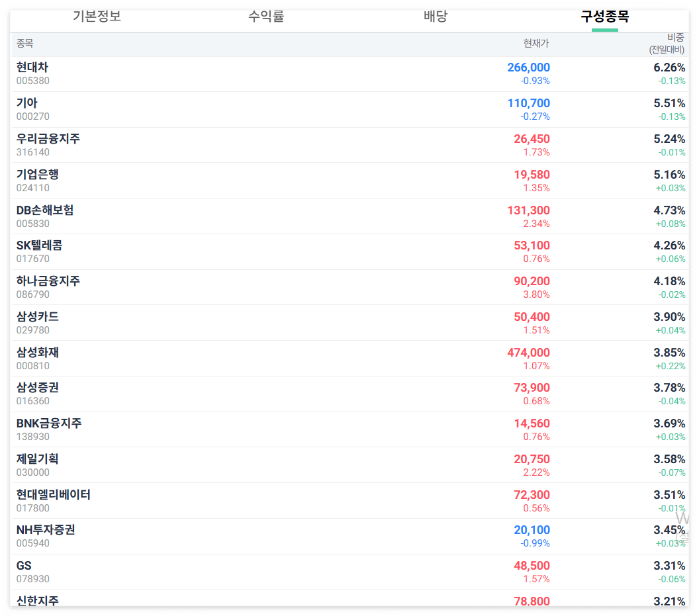Open the 기업은행 stock link
Image resolution: width=699 pixels, height=616 pixels.
coord(38,174)
